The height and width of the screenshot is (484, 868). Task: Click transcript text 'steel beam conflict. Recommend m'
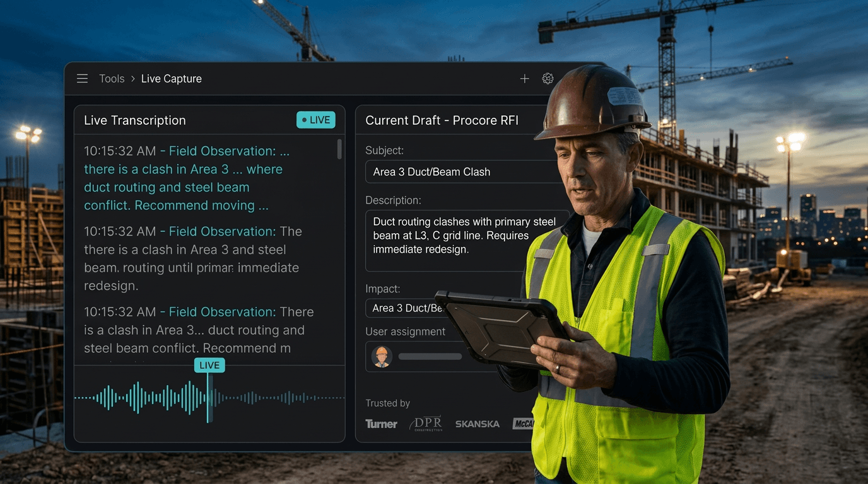click(x=187, y=348)
